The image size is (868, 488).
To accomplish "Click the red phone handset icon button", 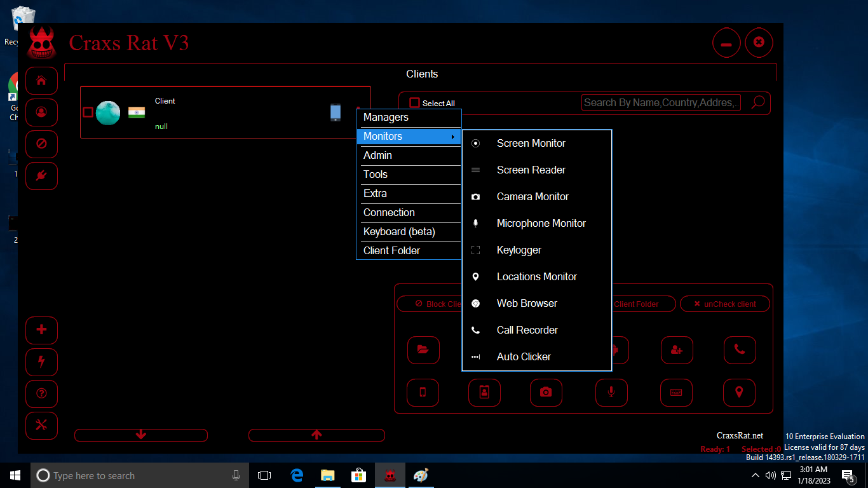I will [740, 350].
